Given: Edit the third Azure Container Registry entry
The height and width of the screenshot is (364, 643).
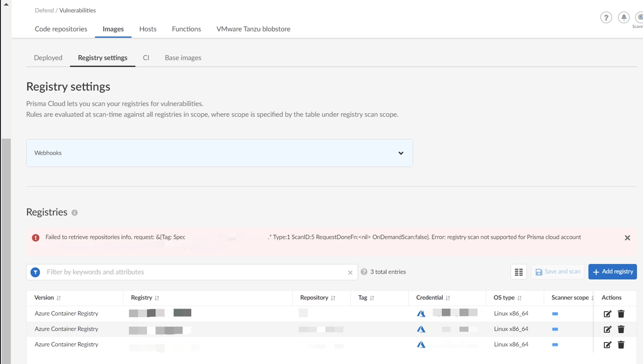Looking at the screenshot, I should (607, 345).
